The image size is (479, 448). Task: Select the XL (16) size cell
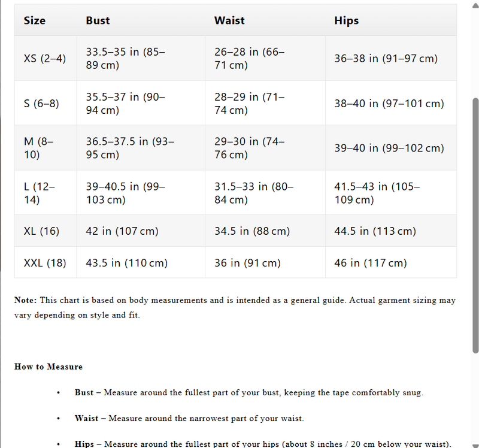coord(41,231)
